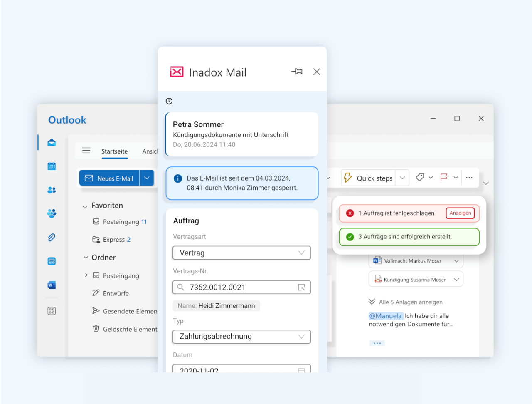Click the @Manuela mention link
532x404 pixels.
pos(386,316)
